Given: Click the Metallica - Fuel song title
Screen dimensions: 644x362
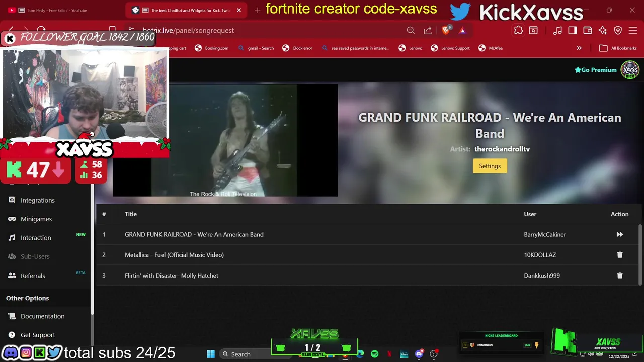Looking at the screenshot, I should click(174, 255).
